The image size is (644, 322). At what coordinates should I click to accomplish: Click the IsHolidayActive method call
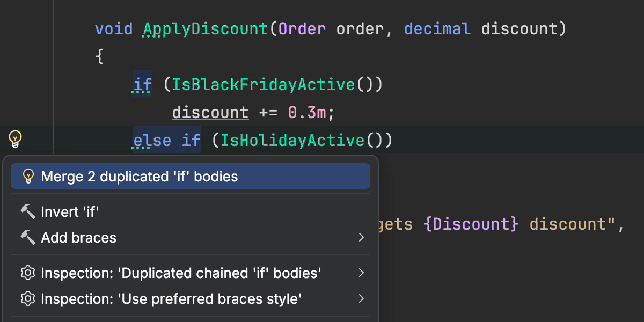click(293, 141)
